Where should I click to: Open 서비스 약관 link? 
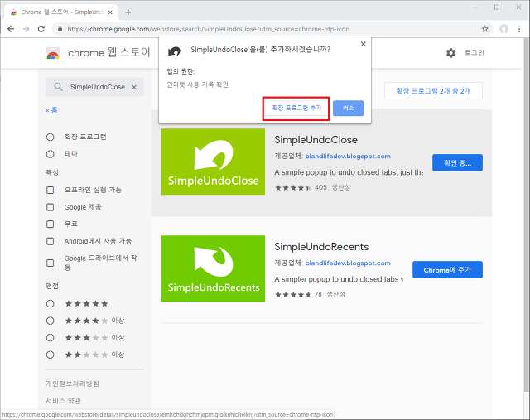pos(63,401)
